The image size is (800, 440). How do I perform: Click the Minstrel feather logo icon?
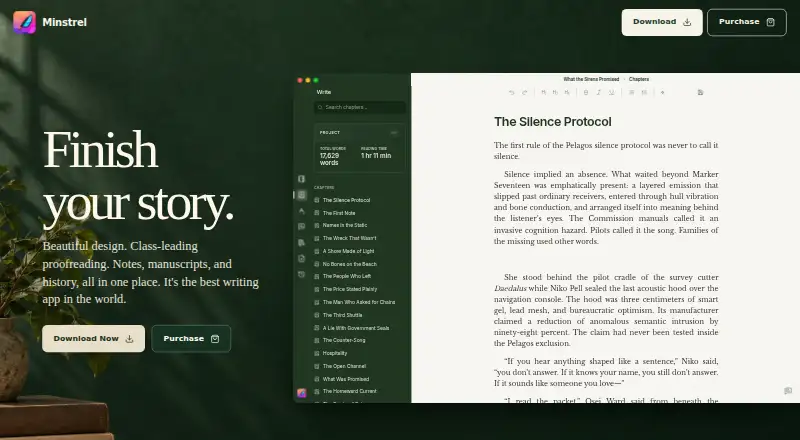(24, 22)
